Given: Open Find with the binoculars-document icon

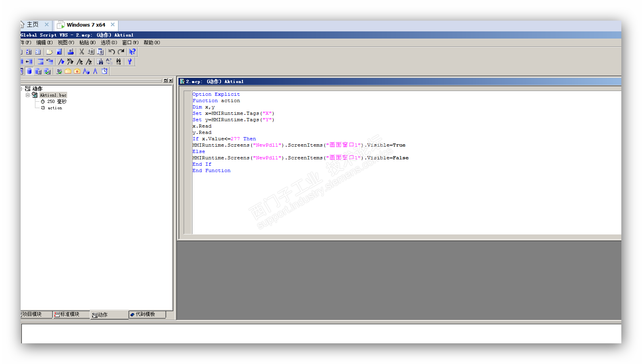Looking at the screenshot, I should [100, 62].
